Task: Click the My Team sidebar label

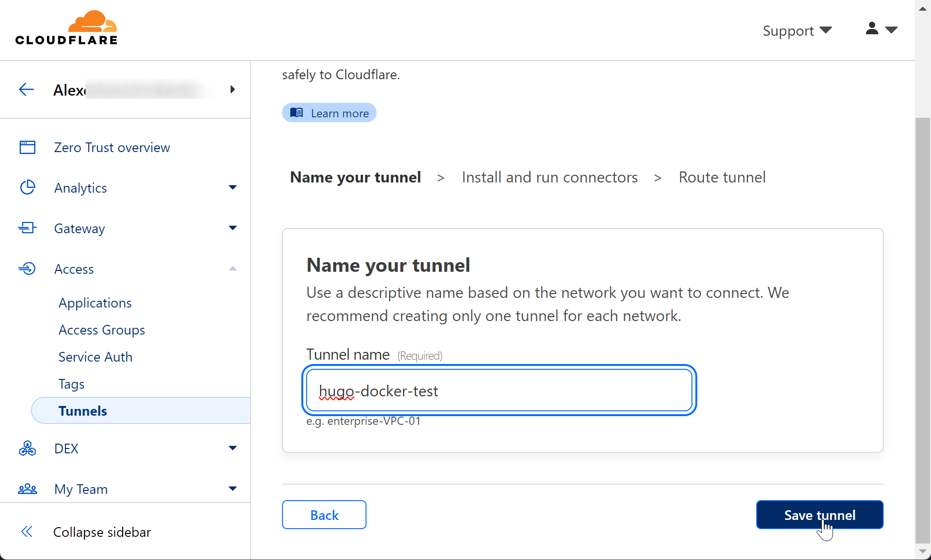Action: 81,489
